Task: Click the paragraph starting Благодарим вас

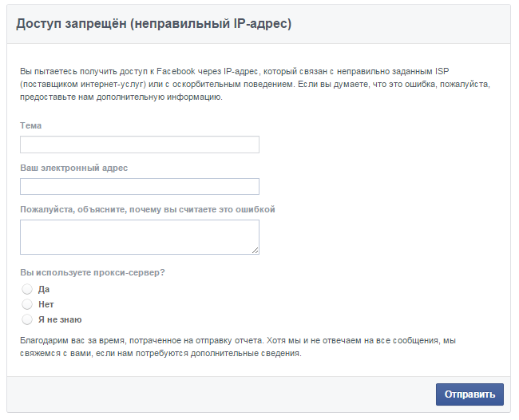Action: (238, 347)
